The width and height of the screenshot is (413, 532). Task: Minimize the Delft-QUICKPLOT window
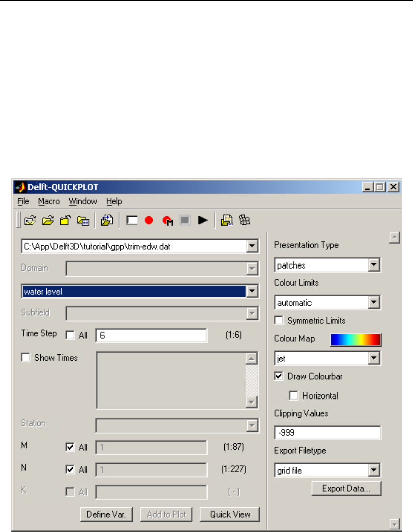368,187
